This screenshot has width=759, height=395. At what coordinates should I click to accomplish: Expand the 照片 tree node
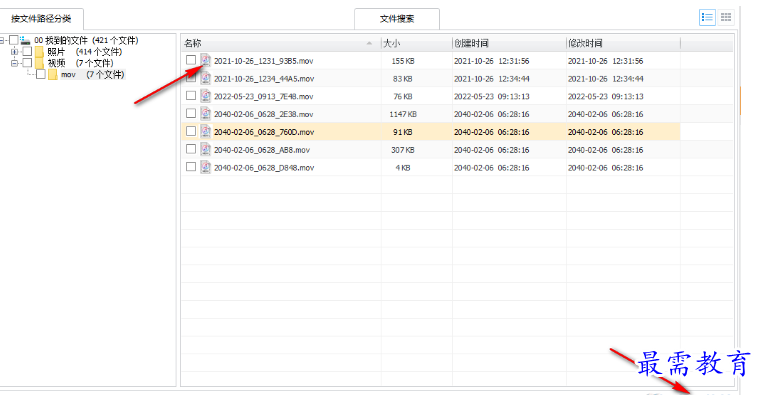[x=14, y=51]
